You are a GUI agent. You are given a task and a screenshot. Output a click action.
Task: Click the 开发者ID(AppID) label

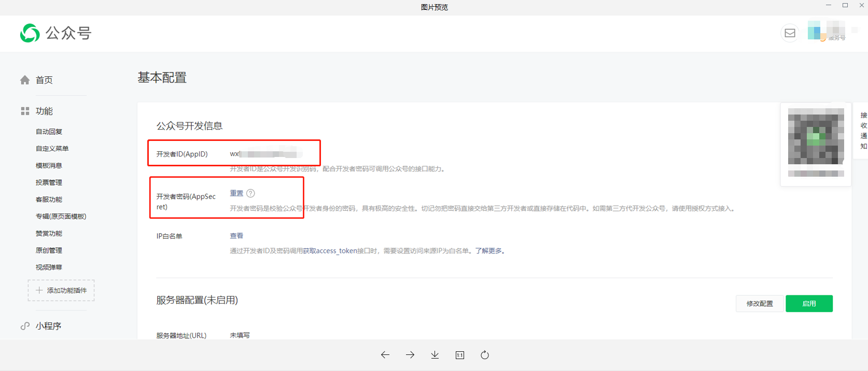pos(182,154)
